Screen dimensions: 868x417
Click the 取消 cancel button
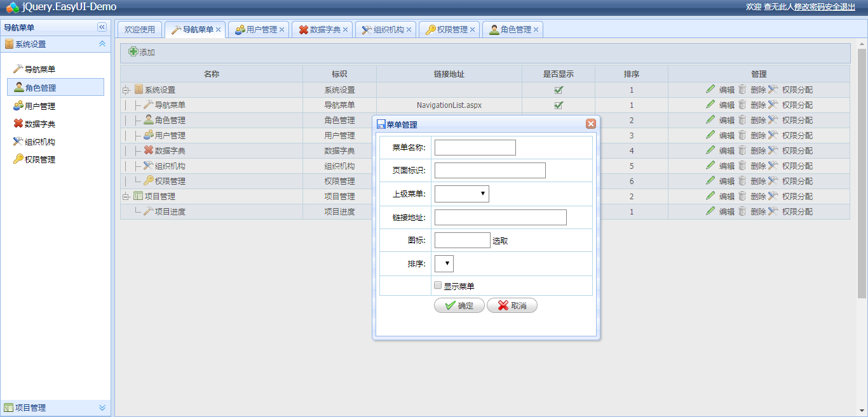click(512, 305)
